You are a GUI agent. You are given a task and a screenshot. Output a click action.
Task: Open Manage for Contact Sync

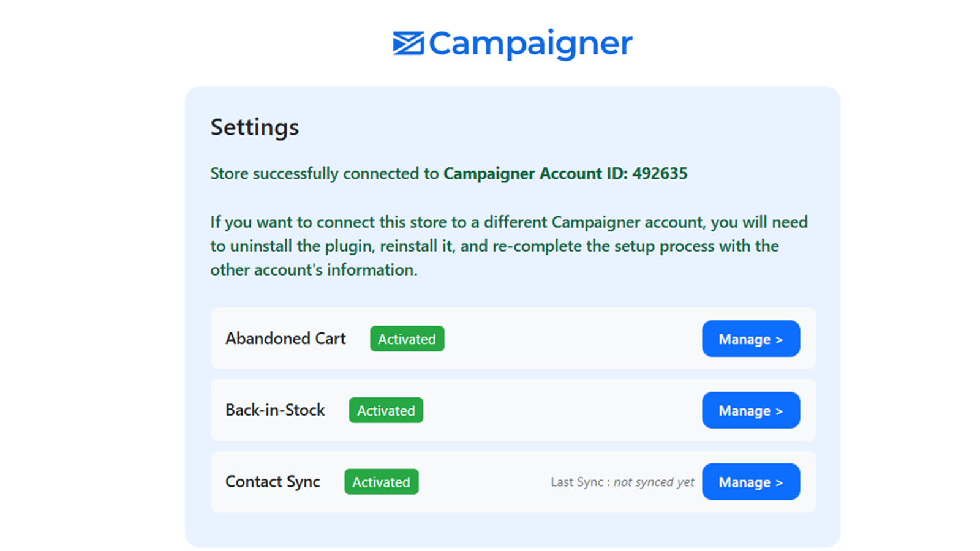751,482
